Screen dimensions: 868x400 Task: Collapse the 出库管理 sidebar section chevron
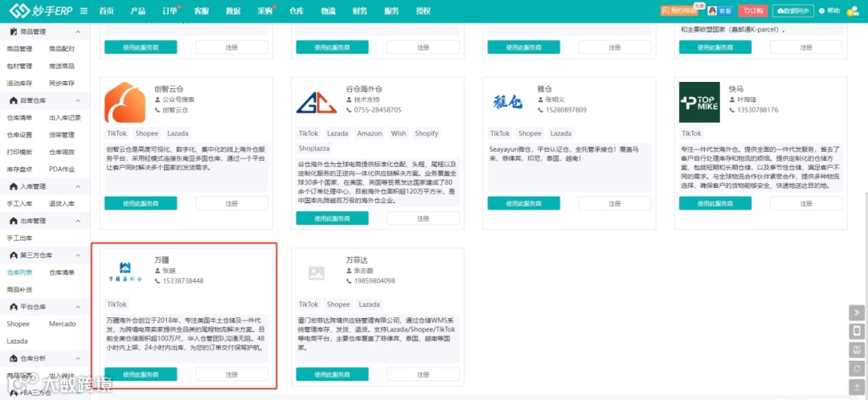click(x=78, y=221)
